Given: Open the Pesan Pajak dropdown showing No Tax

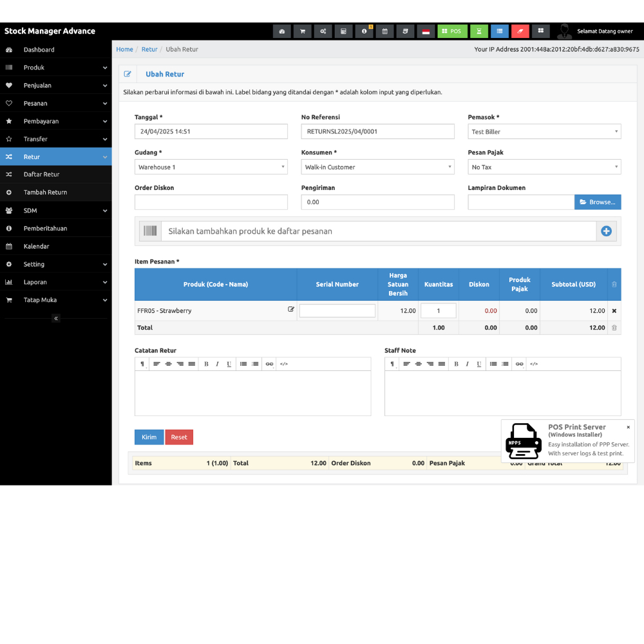Looking at the screenshot, I should pos(544,167).
